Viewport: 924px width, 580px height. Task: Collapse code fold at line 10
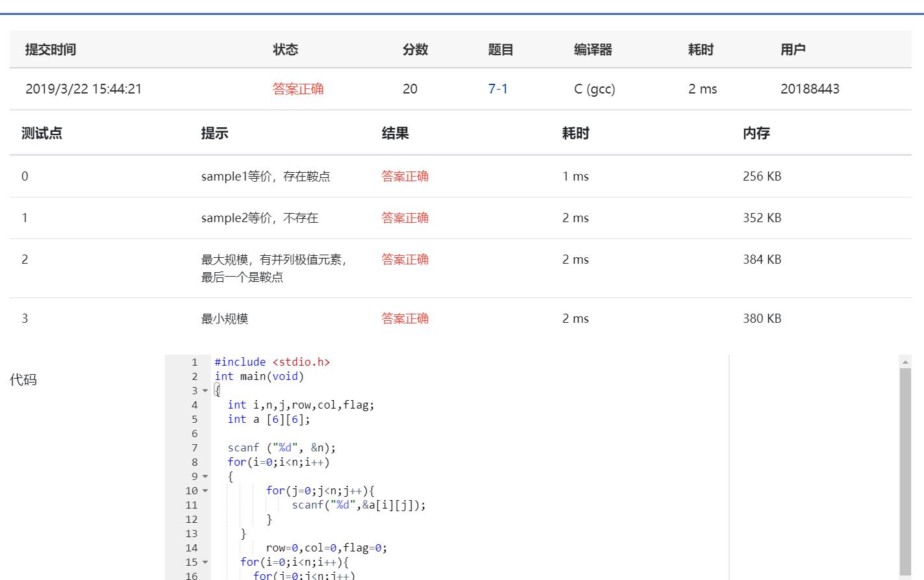click(205, 491)
